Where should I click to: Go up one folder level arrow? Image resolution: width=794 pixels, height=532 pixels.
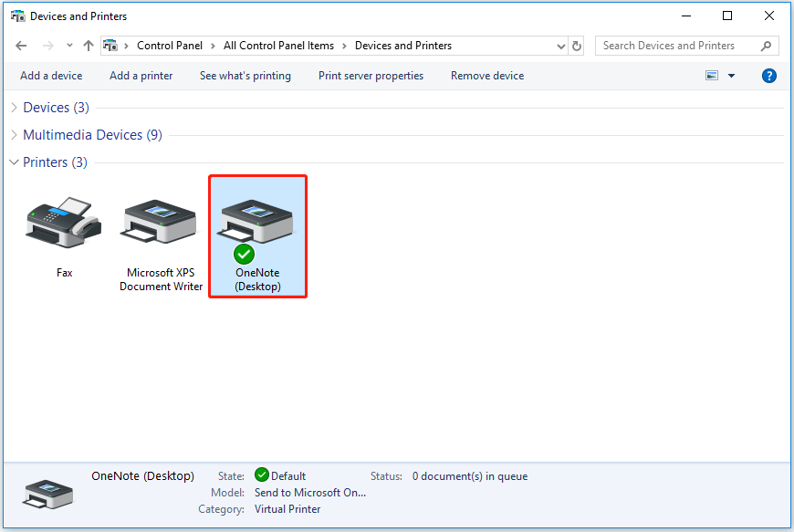[x=89, y=46]
